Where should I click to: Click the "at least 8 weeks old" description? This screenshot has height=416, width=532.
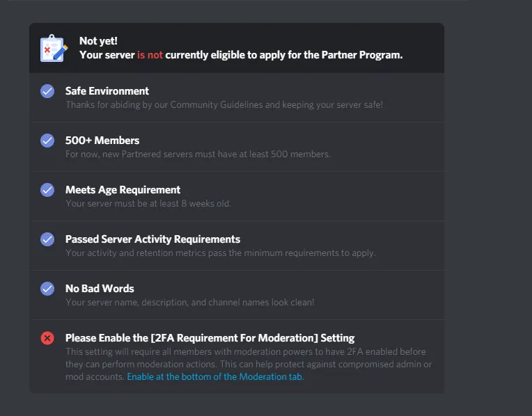pyautogui.click(x=148, y=204)
